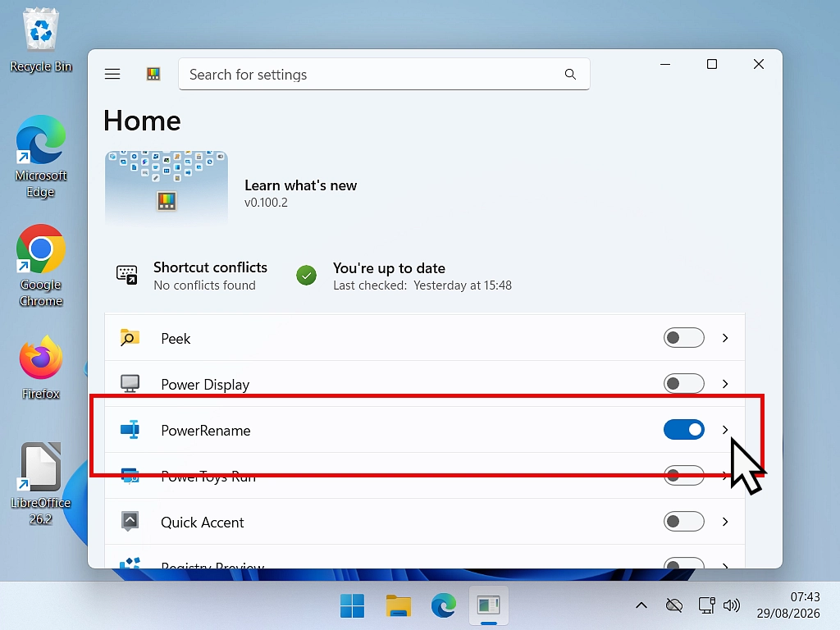Screen dimensions: 840x630
Task: Click the Last checked Yesterday at 15:48 text
Action: [x=422, y=285]
